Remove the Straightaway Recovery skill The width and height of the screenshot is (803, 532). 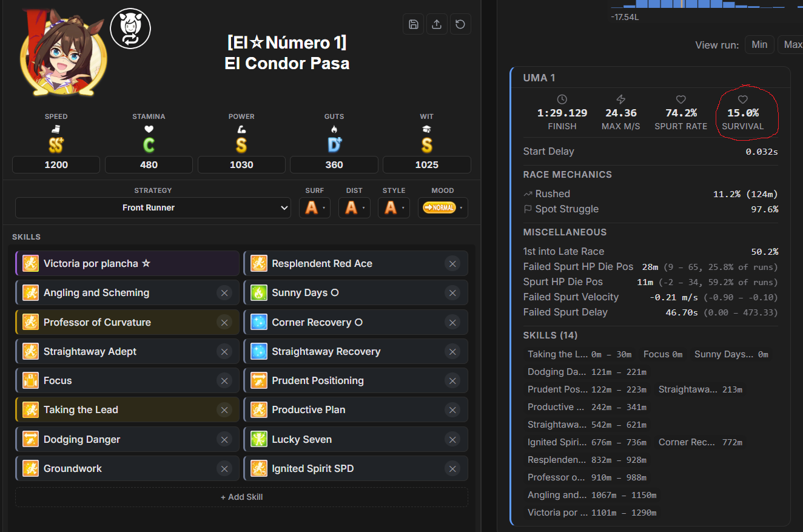click(452, 351)
